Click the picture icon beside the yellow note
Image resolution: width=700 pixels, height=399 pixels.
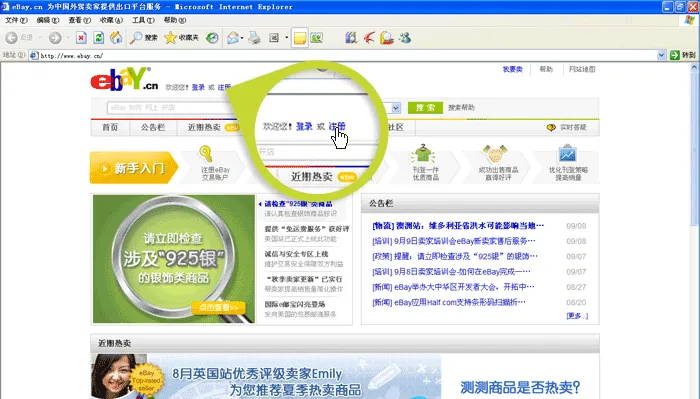317,38
